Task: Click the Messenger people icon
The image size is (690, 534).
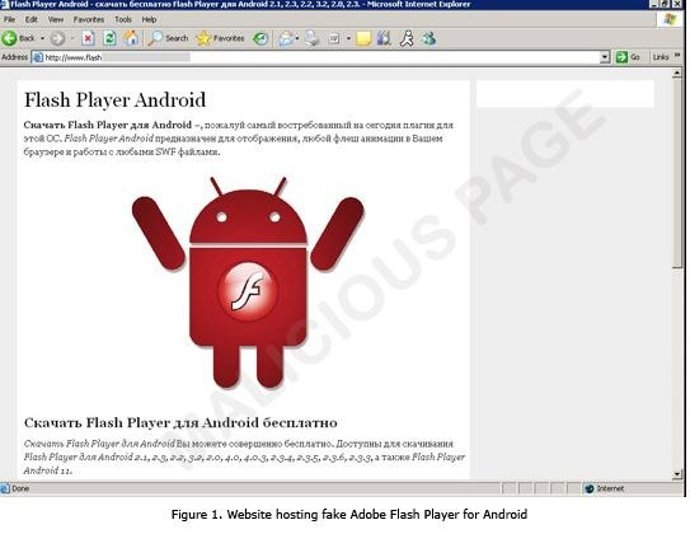Action: [429, 39]
